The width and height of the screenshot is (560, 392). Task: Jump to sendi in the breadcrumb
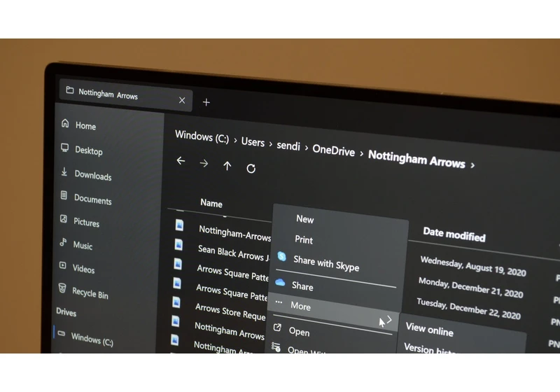[288, 146]
